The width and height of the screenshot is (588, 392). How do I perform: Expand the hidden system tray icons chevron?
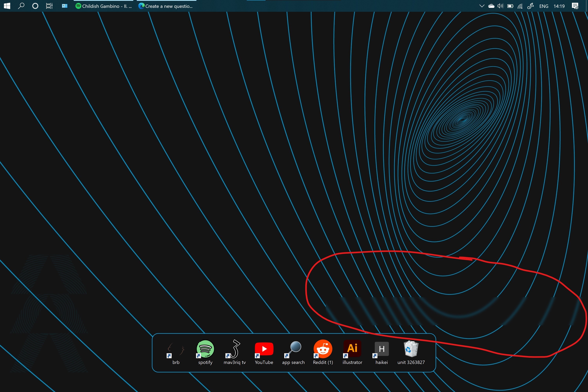point(482,6)
